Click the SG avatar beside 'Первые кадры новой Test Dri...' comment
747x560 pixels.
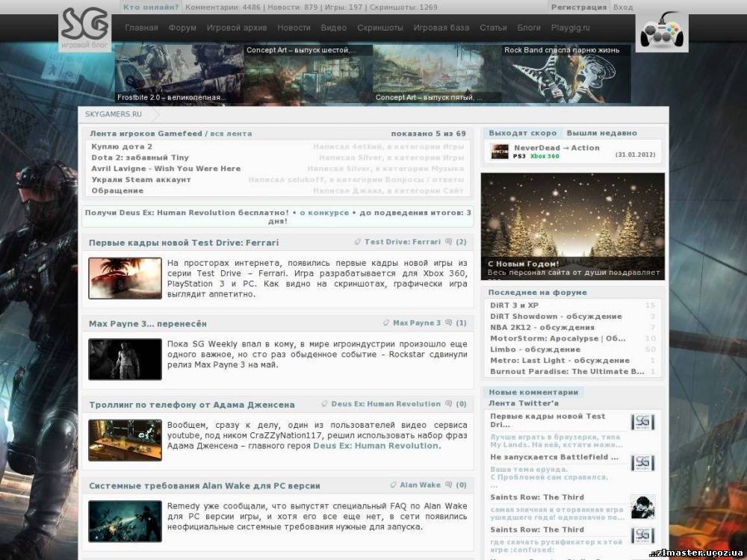point(642,422)
